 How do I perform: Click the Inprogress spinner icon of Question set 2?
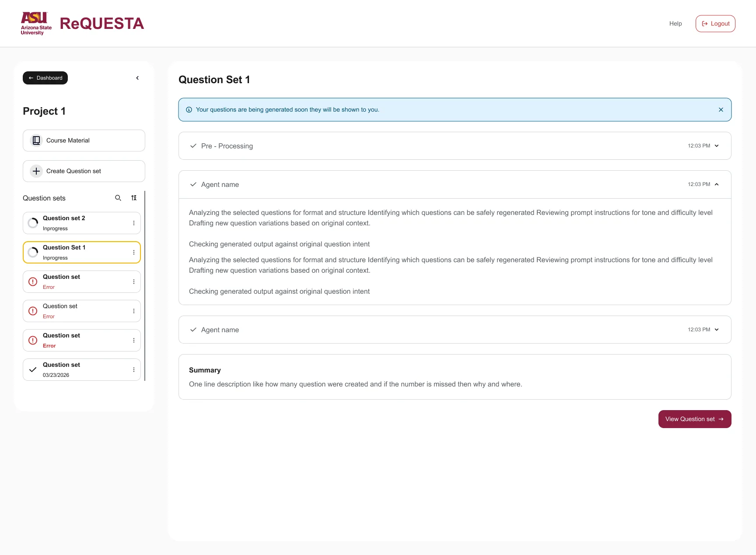tap(33, 223)
